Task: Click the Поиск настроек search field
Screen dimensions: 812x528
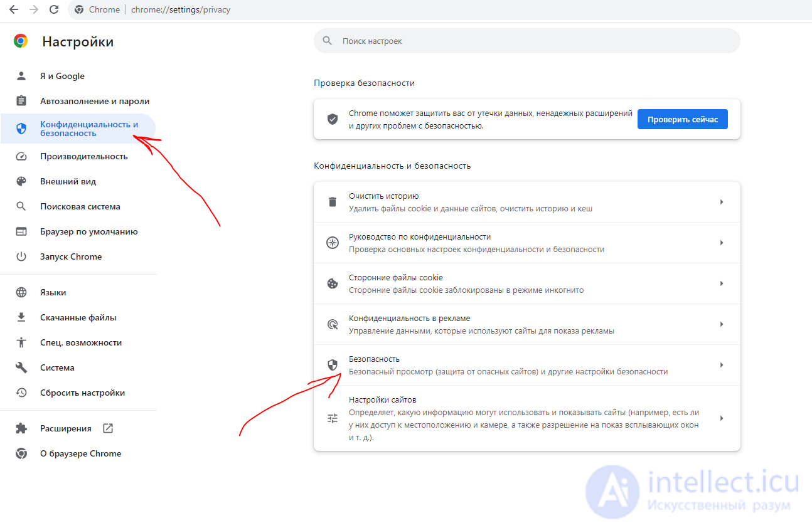Action: click(527, 41)
